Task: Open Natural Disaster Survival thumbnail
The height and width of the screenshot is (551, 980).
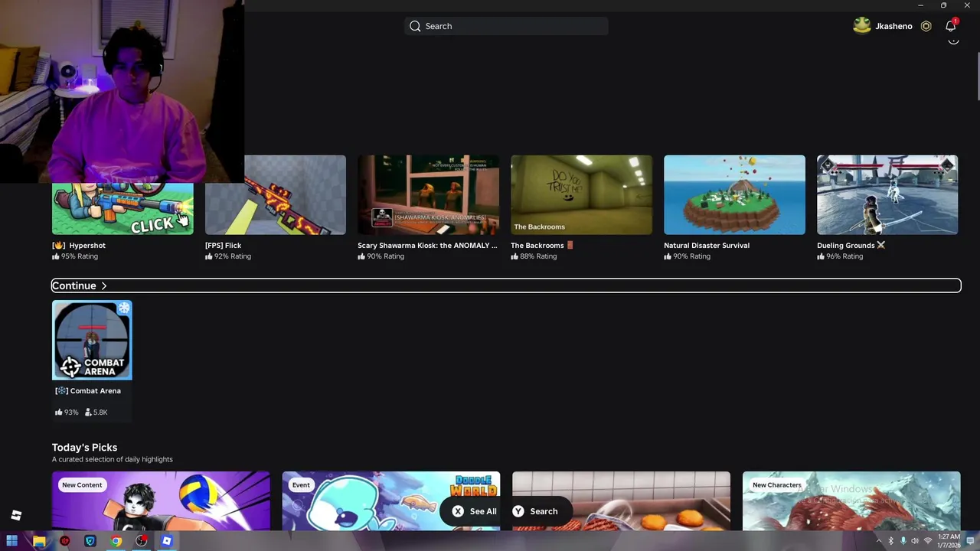Action: (734, 195)
